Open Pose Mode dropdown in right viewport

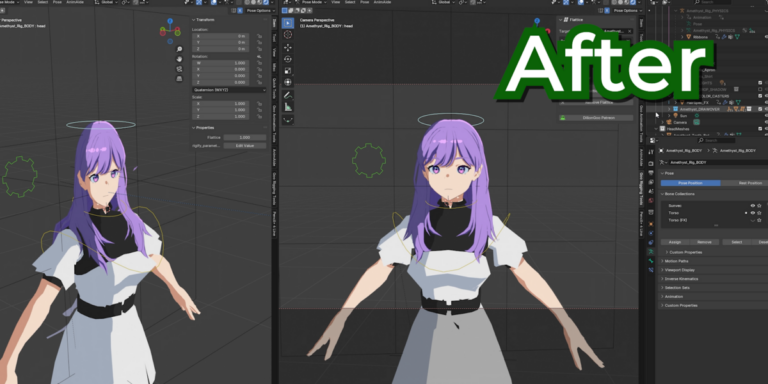click(x=315, y=2)
